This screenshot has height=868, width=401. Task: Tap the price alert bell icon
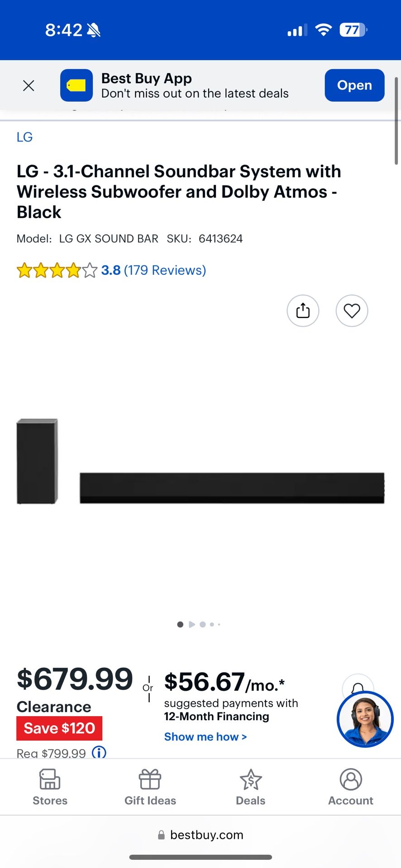pos(358,687)
